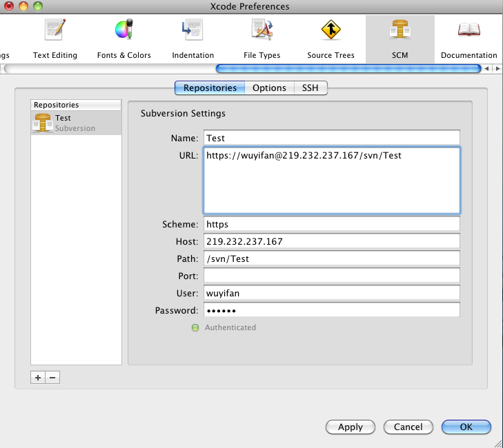
Task: Open the File Types pane
Action: coord(262,39)
